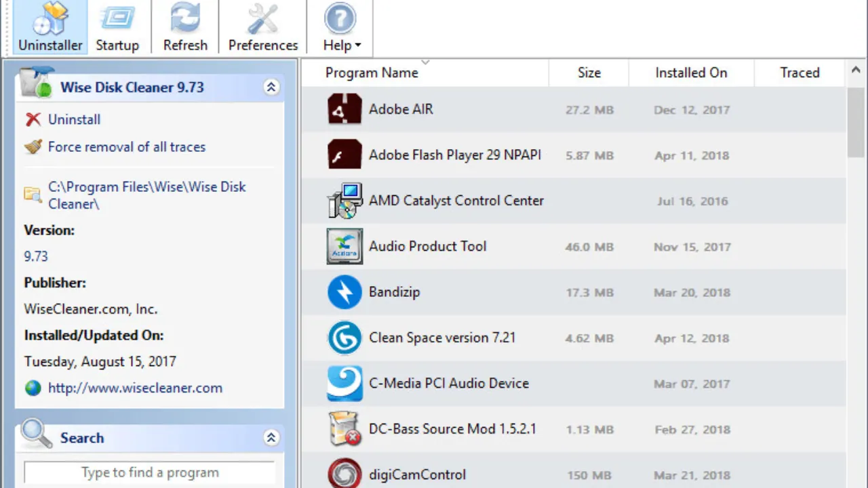Click the Uninstall link
Screen dimensions: 868x488
[74, 119]
